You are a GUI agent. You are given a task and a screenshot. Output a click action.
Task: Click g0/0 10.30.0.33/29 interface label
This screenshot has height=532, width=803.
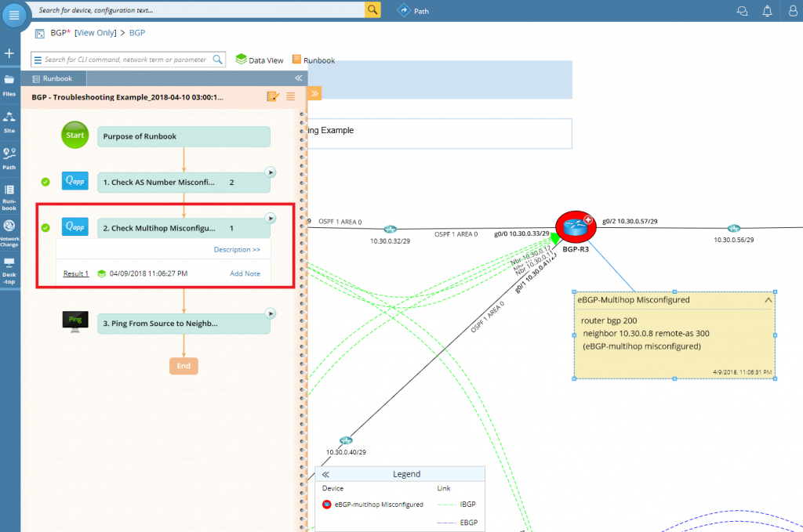click(521, 233)
